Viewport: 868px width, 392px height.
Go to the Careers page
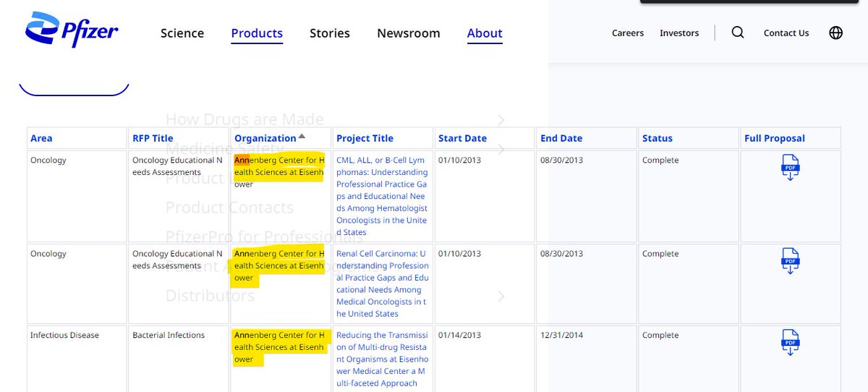[x=627, y=33]
